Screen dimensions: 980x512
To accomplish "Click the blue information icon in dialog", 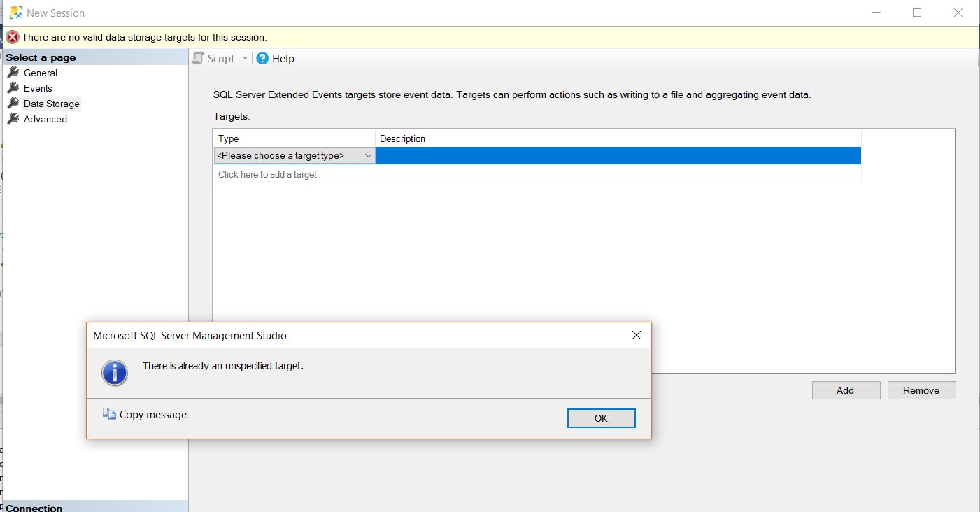I will point(115,372).
